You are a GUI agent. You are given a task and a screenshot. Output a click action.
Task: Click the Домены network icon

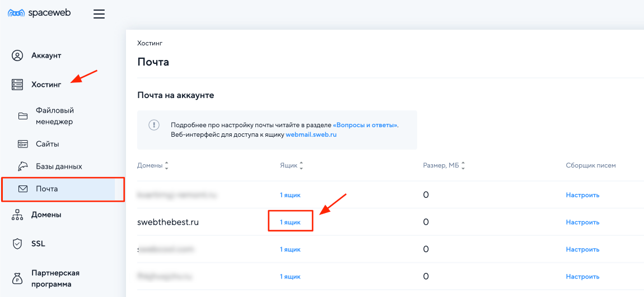coord(17,215)
